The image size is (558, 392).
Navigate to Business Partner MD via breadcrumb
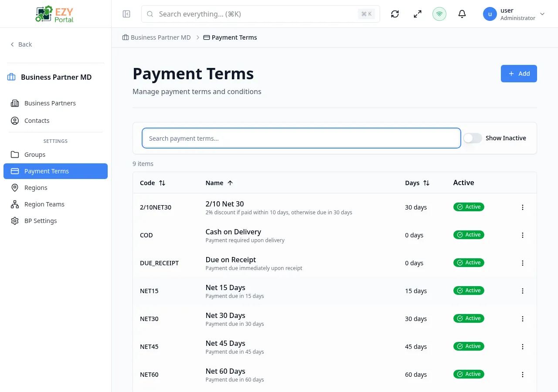[160, 37]
